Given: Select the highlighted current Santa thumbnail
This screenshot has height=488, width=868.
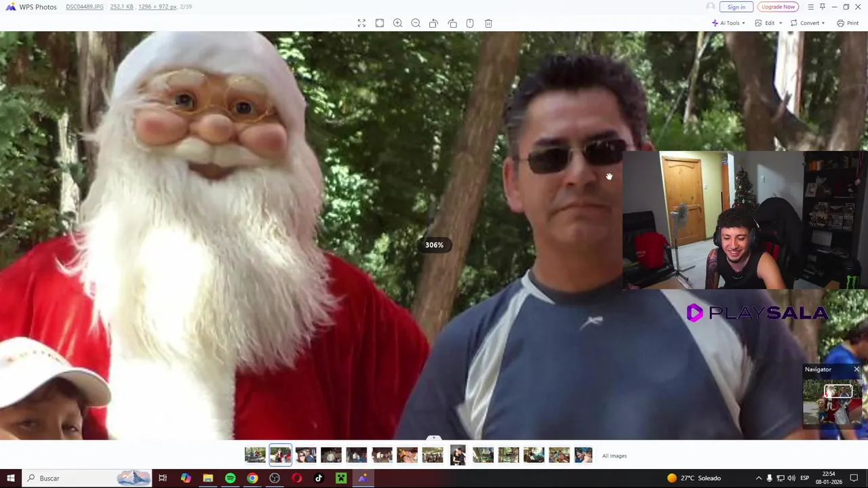Looking at the screenshot, I should click(280, 455).
